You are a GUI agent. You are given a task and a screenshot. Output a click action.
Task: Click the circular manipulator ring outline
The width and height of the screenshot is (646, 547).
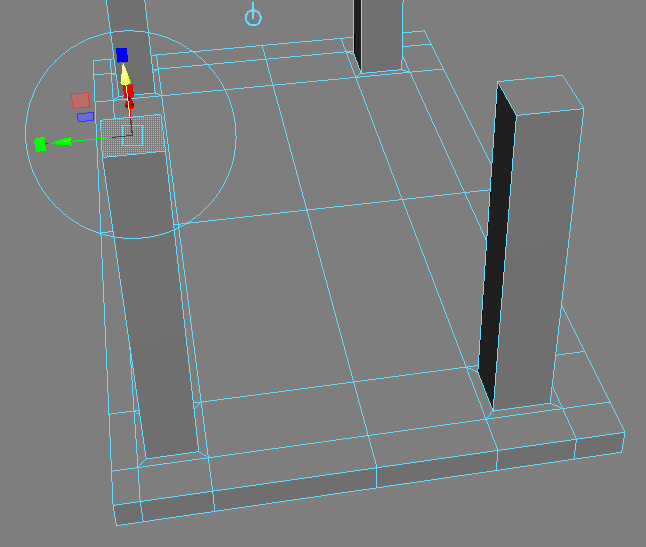click(x=236, y=135)
